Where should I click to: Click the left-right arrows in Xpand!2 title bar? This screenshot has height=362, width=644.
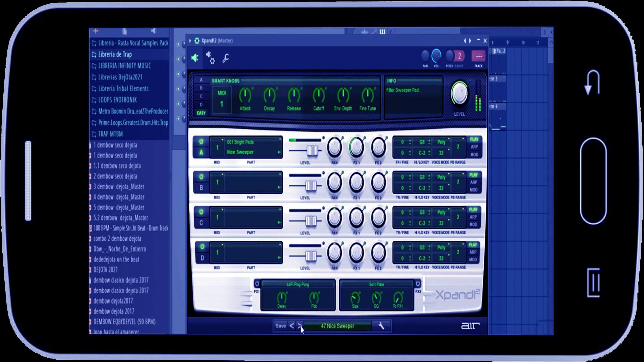point(467,41)
